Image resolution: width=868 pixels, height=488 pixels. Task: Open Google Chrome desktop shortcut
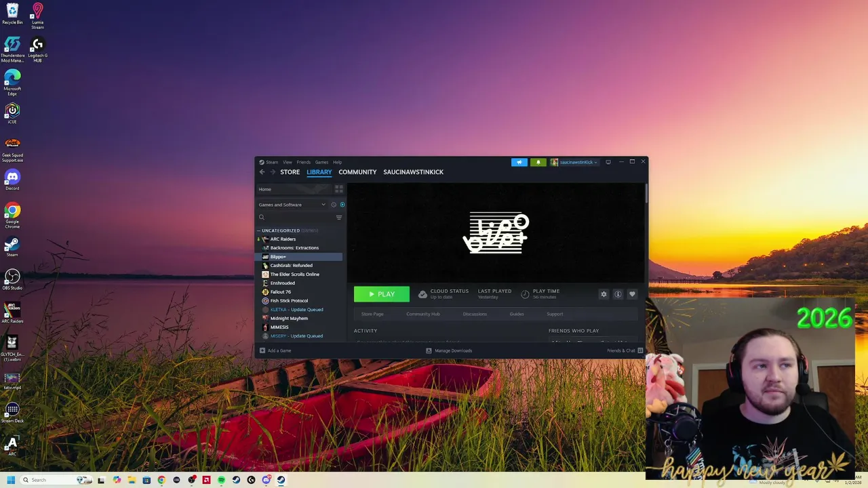pyautogui.click(x=12, y=216)
